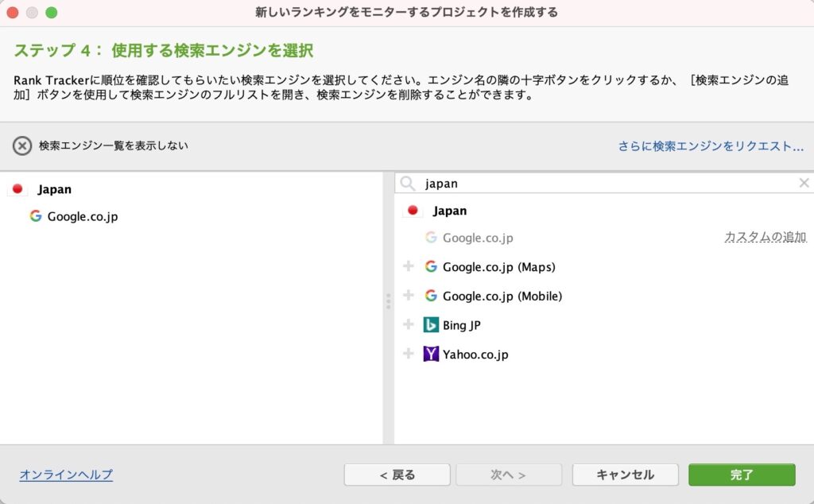Select Yahoo.co.jp row text

[475, 355]
